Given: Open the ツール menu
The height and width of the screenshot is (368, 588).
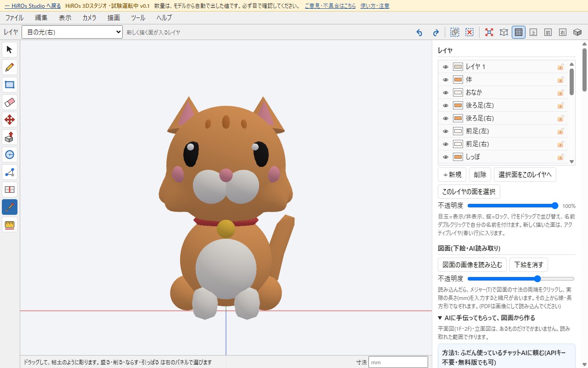Looking at the screenshot, I should coord(138,17).
